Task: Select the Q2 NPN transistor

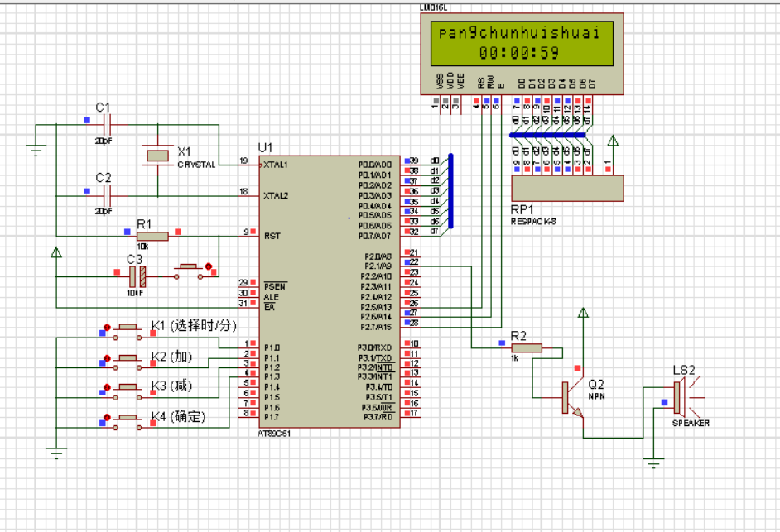Action: 572,397
